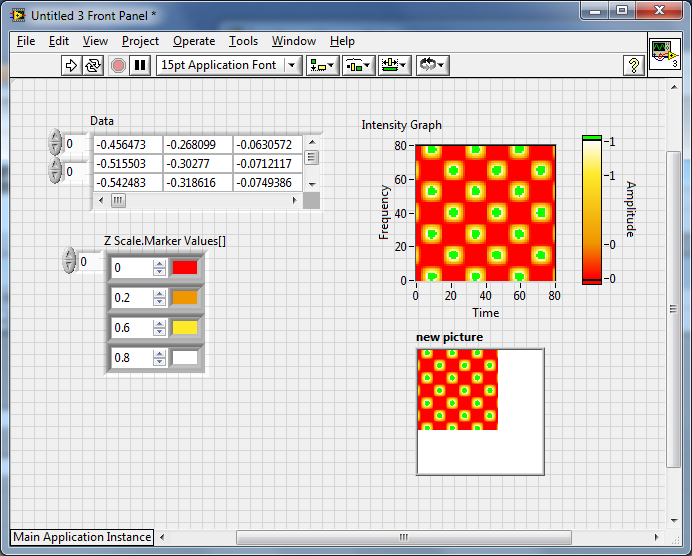
Task: Click the window horizontal scrollbar thumb
Action: tap(404, 537)
